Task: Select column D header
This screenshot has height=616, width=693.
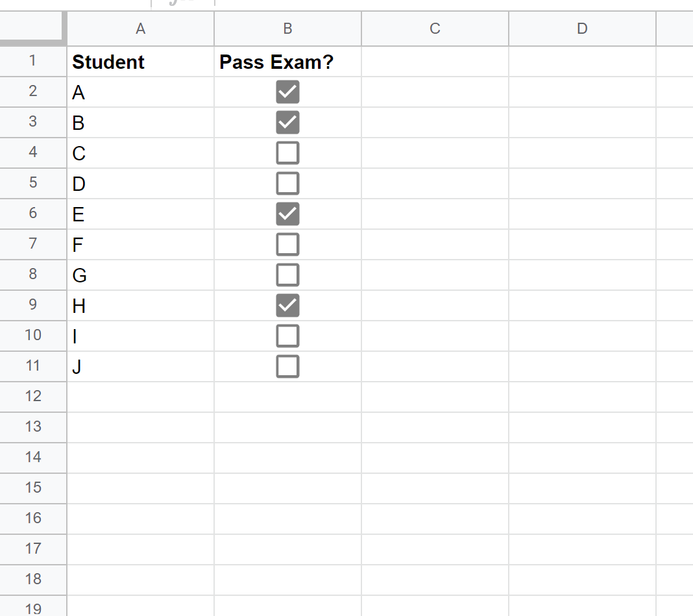Action: pyautogui.click(x=583, y=29)
